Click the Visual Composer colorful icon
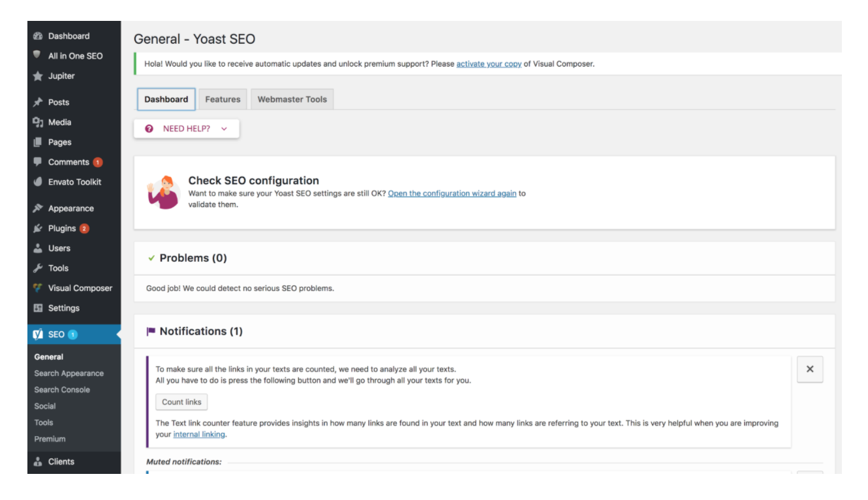Screen dimensions: 868x500 pyautogui.click(x=38, y=288)
